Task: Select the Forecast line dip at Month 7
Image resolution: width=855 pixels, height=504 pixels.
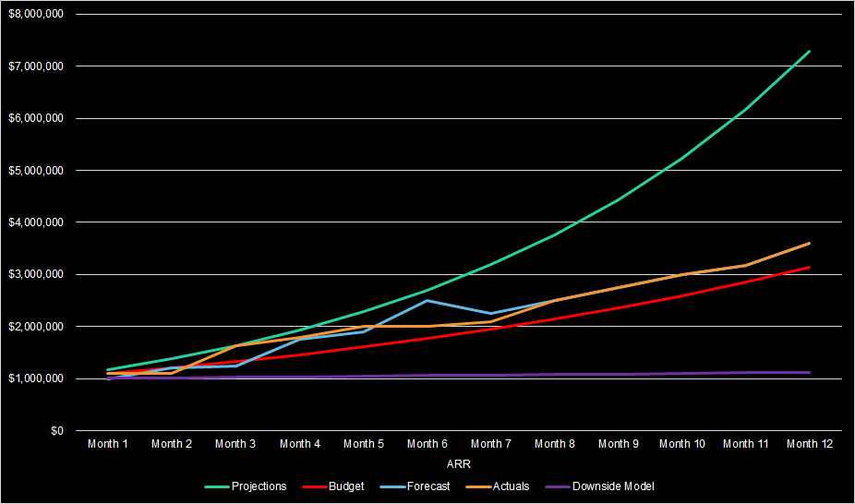Action: tap(491, 313)
